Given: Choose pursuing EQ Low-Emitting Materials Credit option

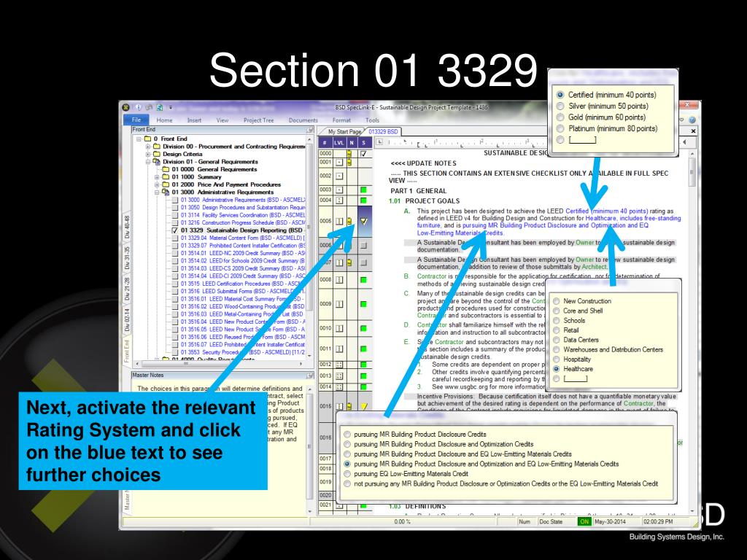Looking at the screenshot, I should click(x=347, y=474).
